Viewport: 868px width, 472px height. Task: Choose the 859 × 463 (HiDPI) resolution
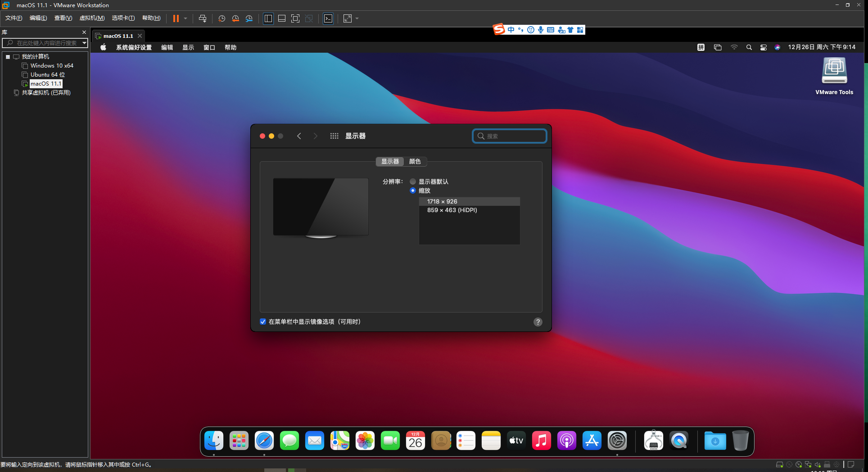470,210
